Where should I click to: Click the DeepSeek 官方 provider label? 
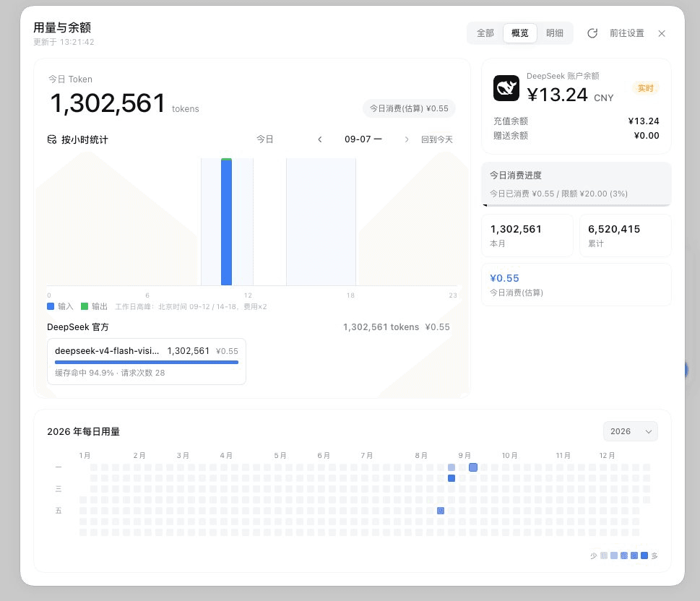[78, 327]
